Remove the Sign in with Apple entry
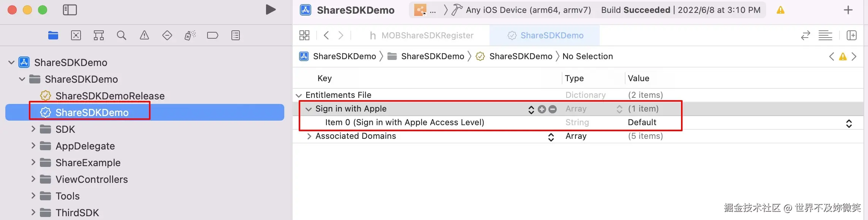This screenshot has width=868, height=220. (x=553, y=109)
